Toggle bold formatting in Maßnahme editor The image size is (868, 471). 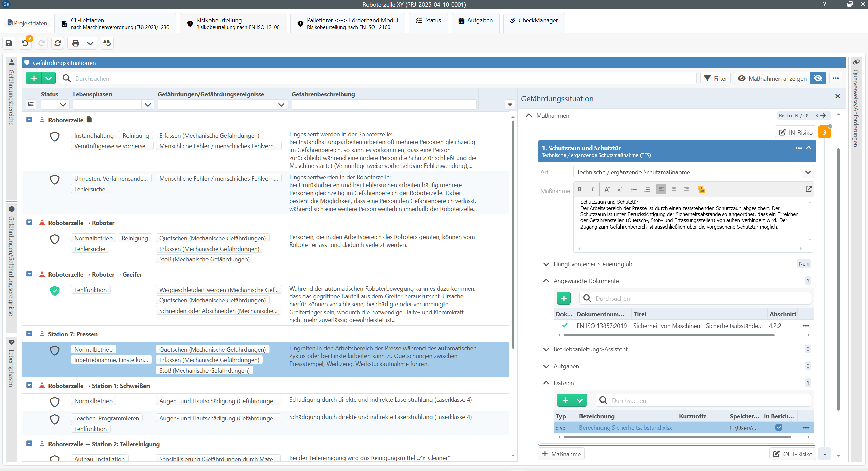click(x=580, y=189)
